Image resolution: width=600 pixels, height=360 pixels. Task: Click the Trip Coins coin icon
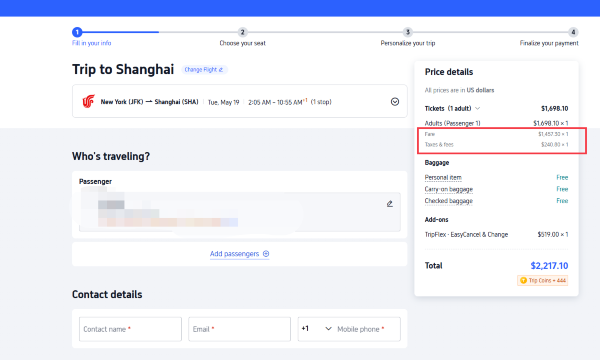[x=523, y=280]
